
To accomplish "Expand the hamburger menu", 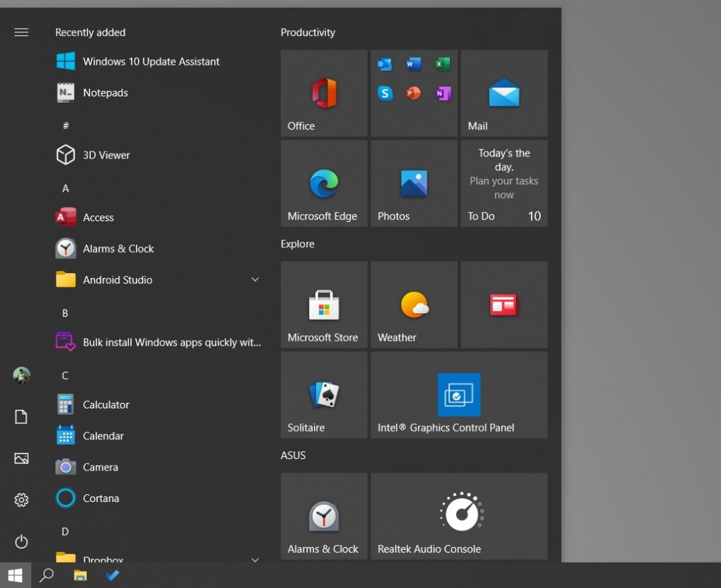I will click(x=21, y=32).
